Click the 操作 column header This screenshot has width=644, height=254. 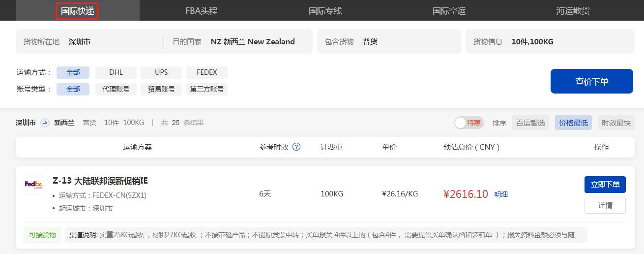[x=601, y=147]
